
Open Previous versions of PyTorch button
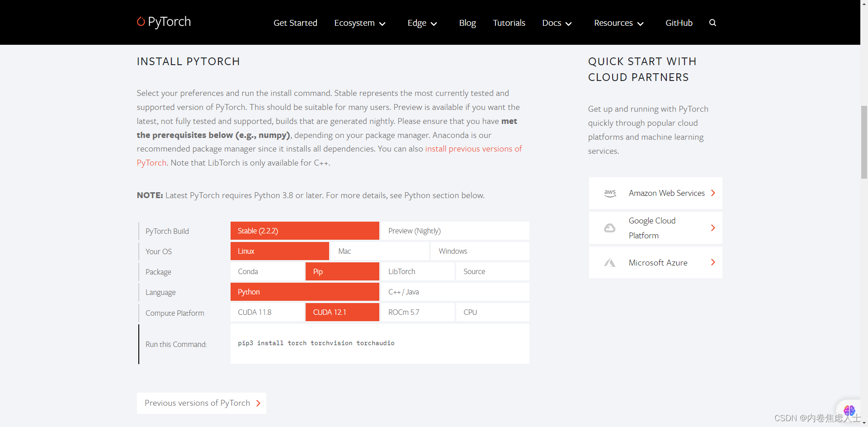202,403
